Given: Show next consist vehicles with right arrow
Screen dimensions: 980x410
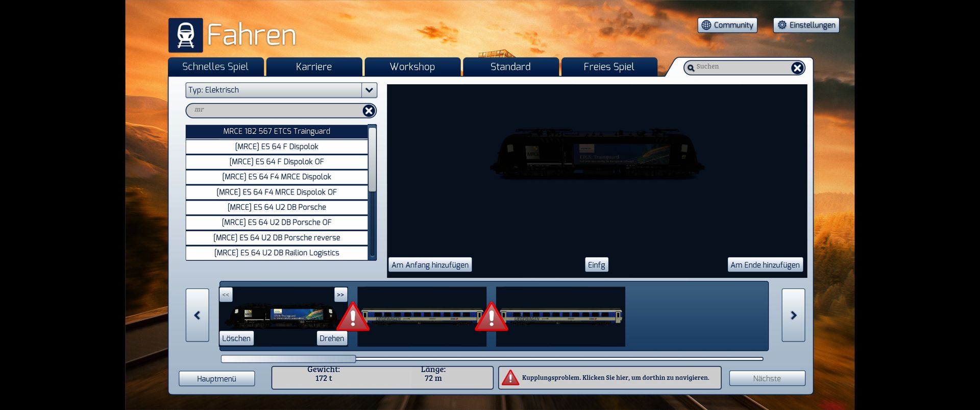Looking at the screenshot, I should (793, 315).
